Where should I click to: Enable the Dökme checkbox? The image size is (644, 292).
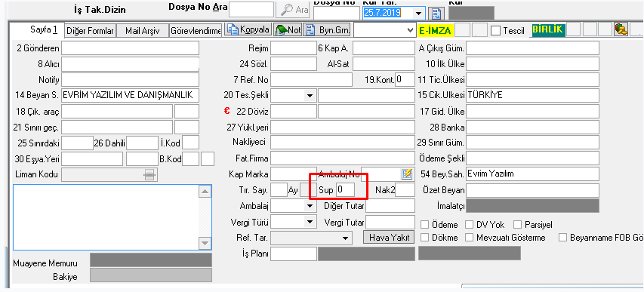426,238
